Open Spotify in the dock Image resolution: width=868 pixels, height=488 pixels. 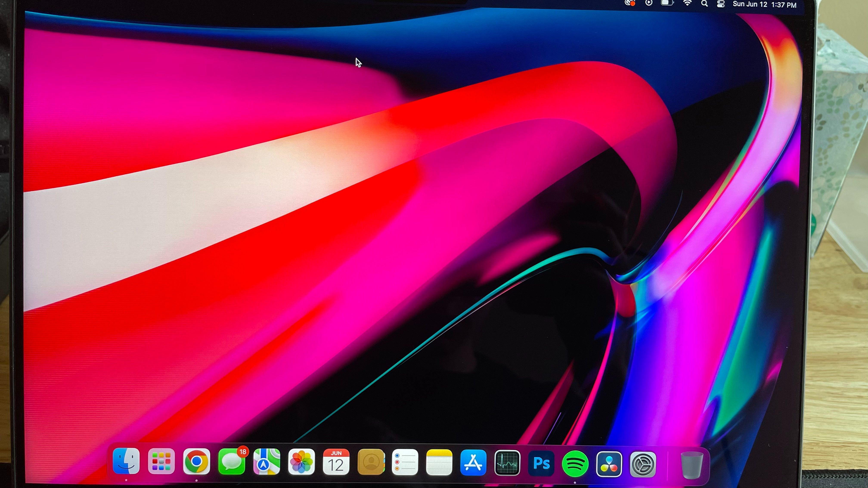click(x=575, y=464)
